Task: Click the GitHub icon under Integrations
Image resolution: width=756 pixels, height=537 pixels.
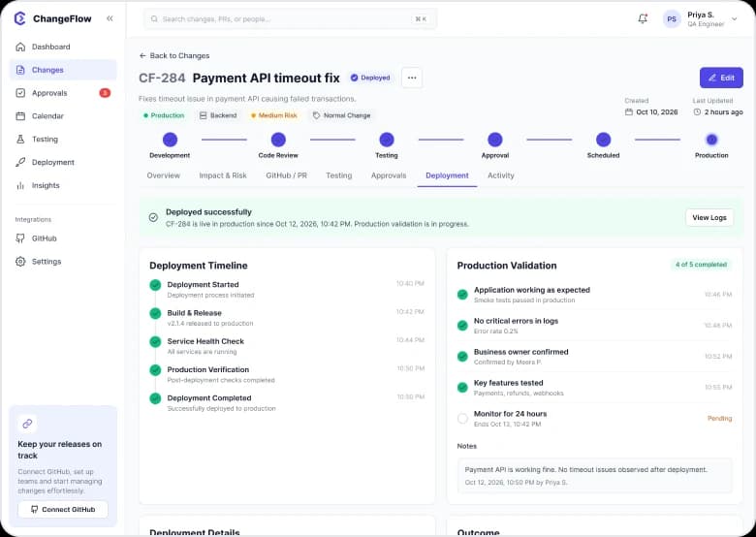Action: coord(20,238)
